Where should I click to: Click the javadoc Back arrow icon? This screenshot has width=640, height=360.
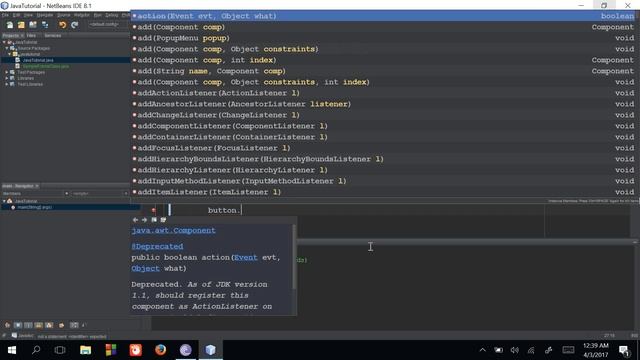tap(135, 220)
